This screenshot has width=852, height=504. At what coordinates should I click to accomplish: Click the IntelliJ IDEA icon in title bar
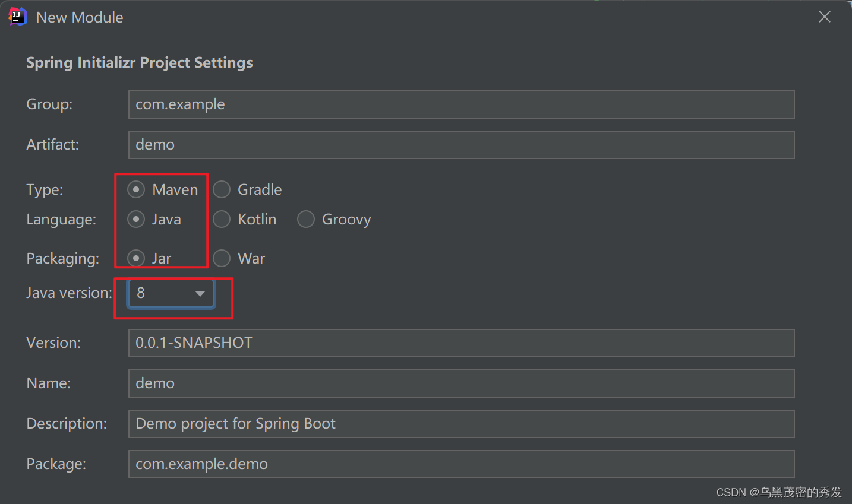[18, 17]
